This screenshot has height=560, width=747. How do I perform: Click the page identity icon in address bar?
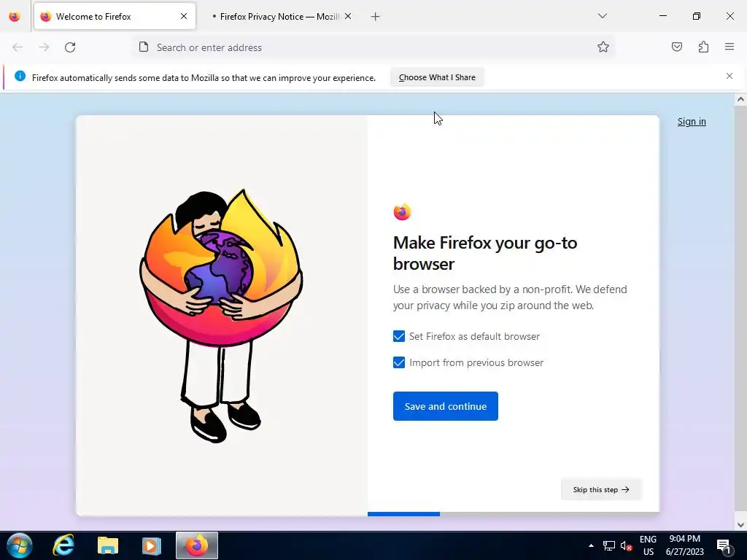coord(144,47)
